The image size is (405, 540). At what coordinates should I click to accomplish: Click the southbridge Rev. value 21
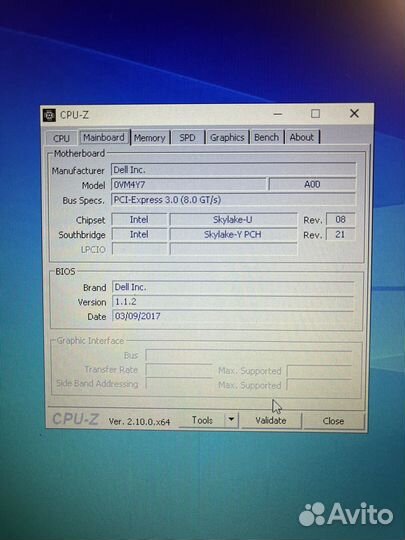point(340,235)
